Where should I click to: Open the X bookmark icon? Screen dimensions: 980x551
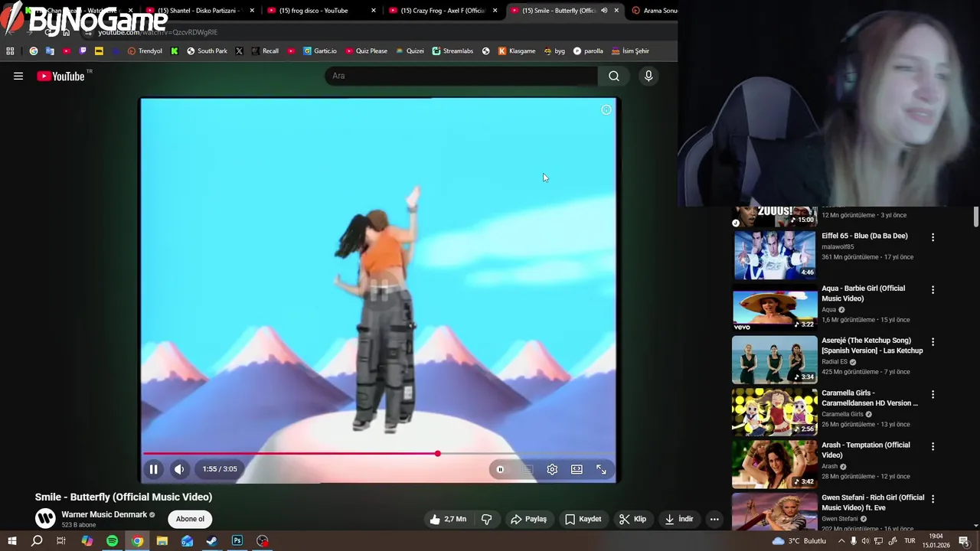239,51
